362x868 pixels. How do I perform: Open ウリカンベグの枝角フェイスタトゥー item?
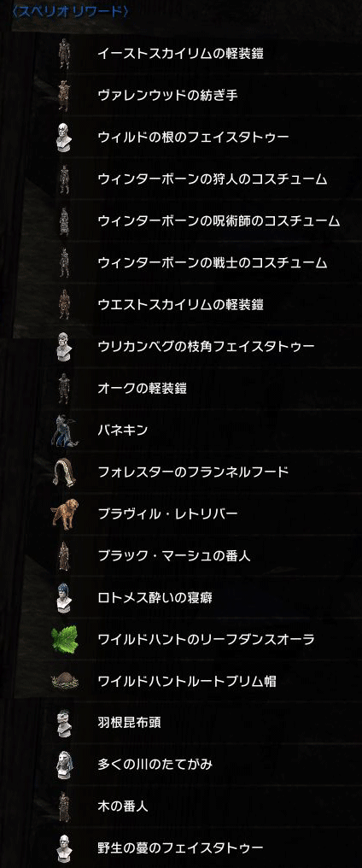tap(206, 347)
